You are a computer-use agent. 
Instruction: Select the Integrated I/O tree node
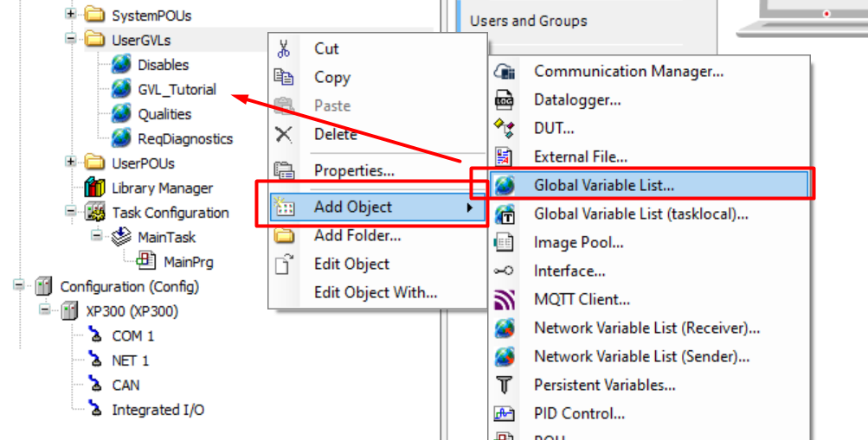[x=158, y=410]
